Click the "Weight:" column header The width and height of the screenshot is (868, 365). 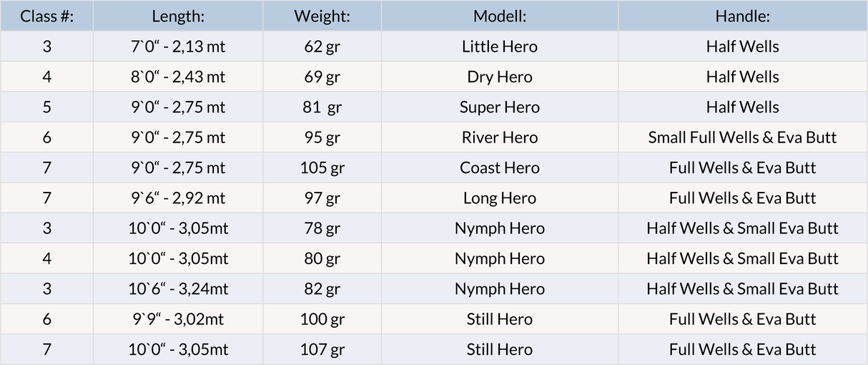point(322,16)
